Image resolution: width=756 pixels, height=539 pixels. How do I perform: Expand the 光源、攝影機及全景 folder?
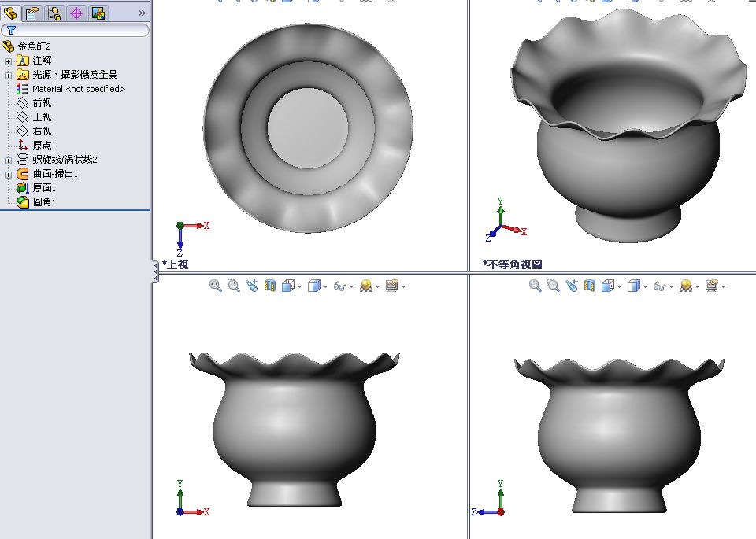(8, 76)
